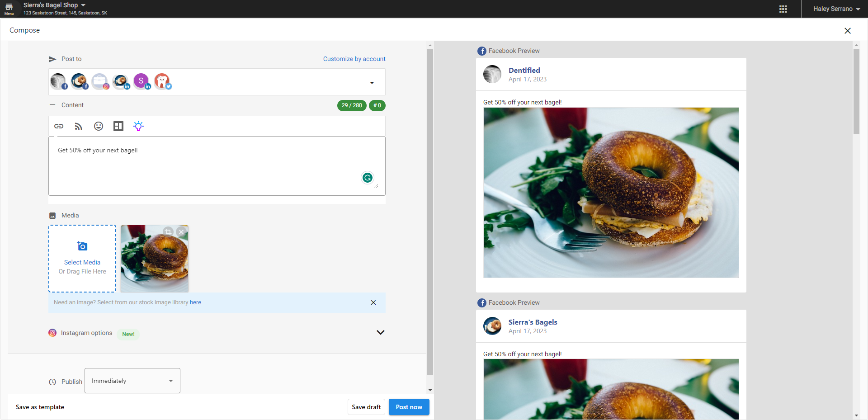Screen dimensions: 868x420
Task: Click compose panel scroll down arrow
Action: (x=430, y=390)
